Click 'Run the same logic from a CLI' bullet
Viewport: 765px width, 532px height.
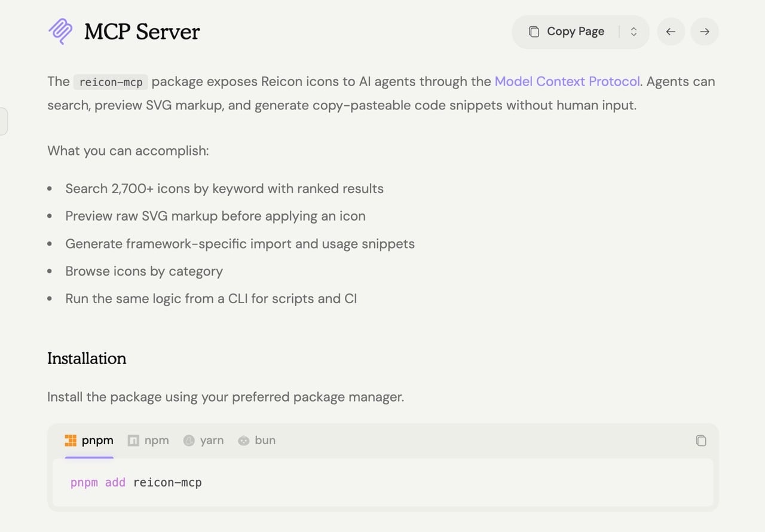[211, 298]
